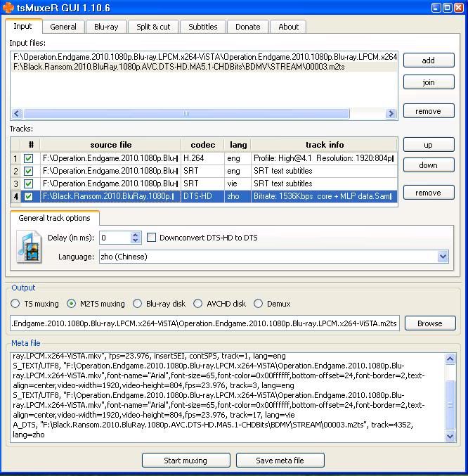Click the track info column header
The image size is (468, 476).
pos(324,145)
